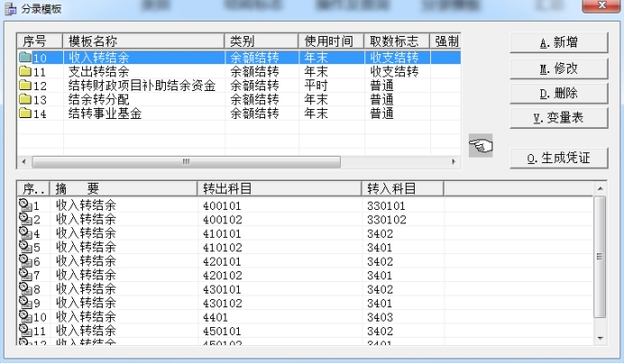Click the 普通 cell in the 结转事业基金 row
The width and height of the screenshot is (624, 364).
click(381, 114)
